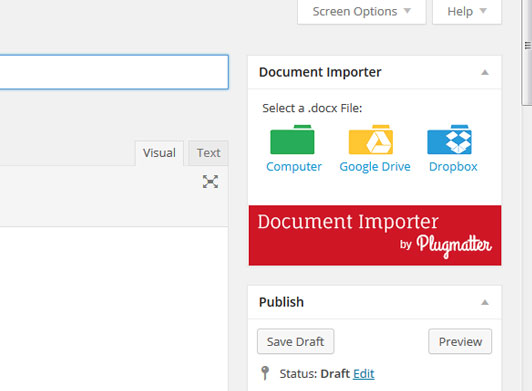Click the 'Publish' panel heading
The width and height of the screenshot is (532, 391).
tap(281, 302)
